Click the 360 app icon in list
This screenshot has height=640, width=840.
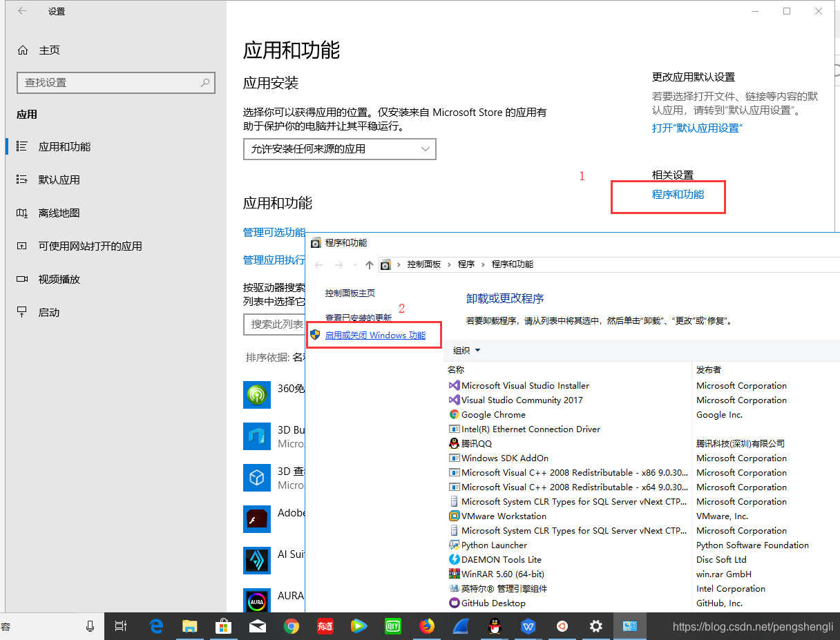(257, 395)
